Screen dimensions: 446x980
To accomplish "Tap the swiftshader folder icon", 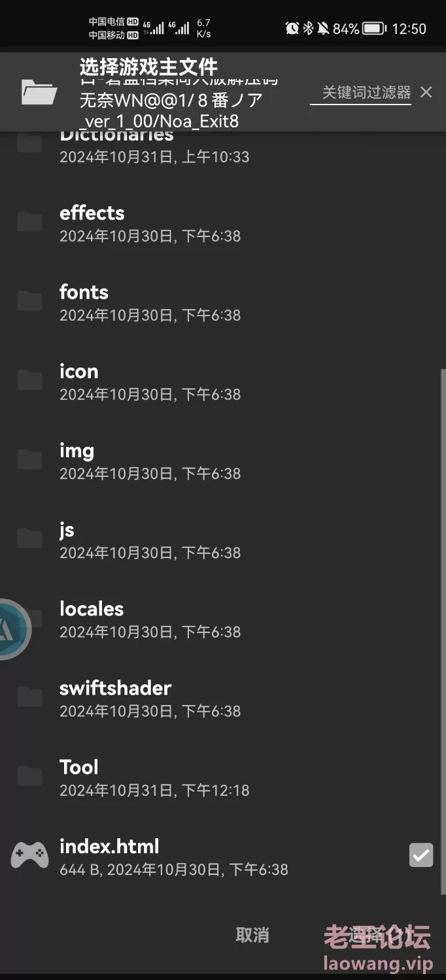I will [30, 697].
